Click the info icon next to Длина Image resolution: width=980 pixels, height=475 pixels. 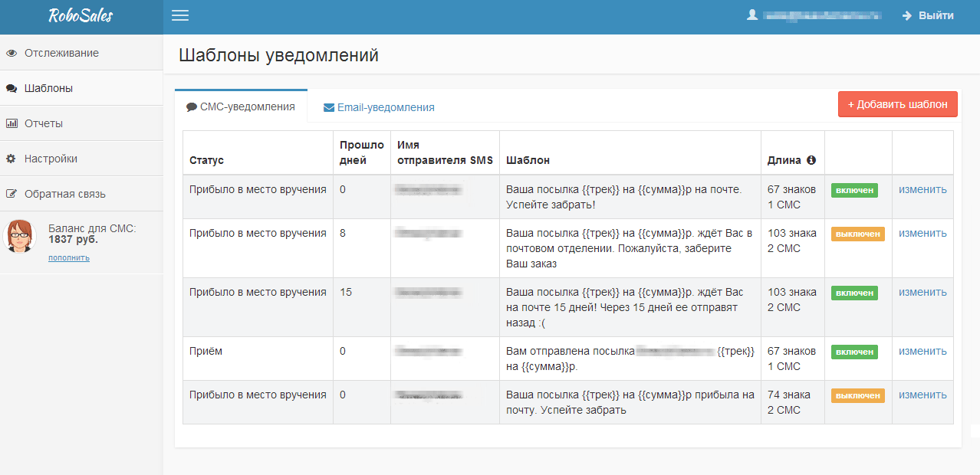pyautogui.click(x=811, y=161)
